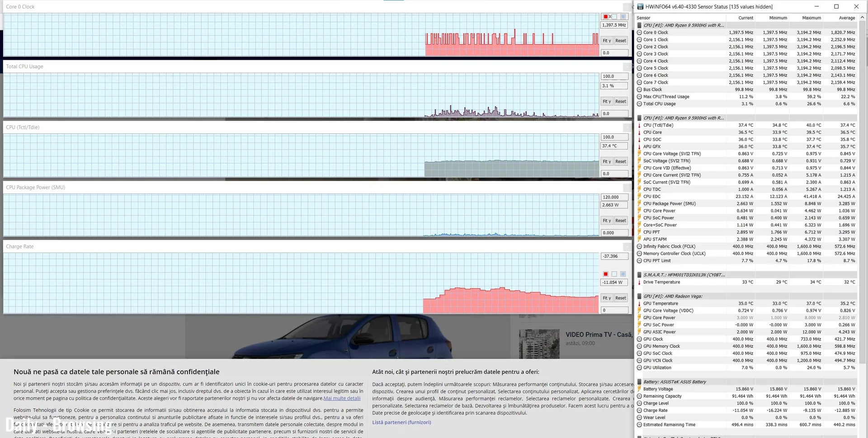Click the Sensor column header
The image size is (868, 438).
[x=643, y=18]
